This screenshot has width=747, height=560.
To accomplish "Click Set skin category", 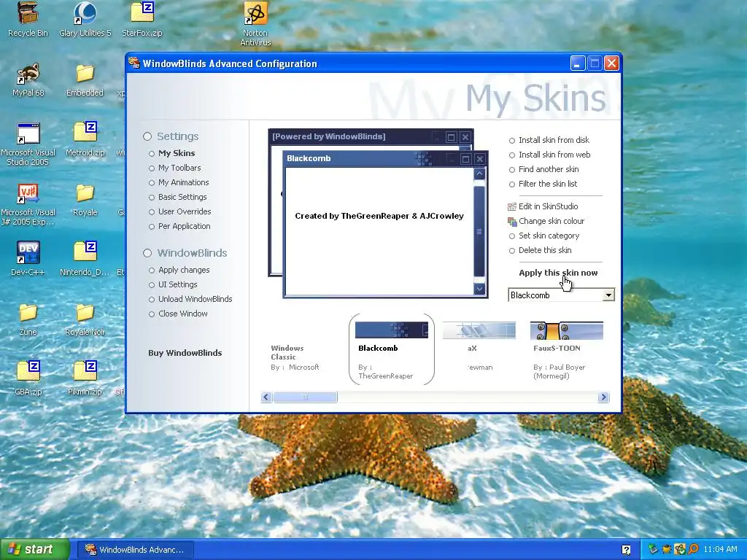I will click(x=543, y=236).
